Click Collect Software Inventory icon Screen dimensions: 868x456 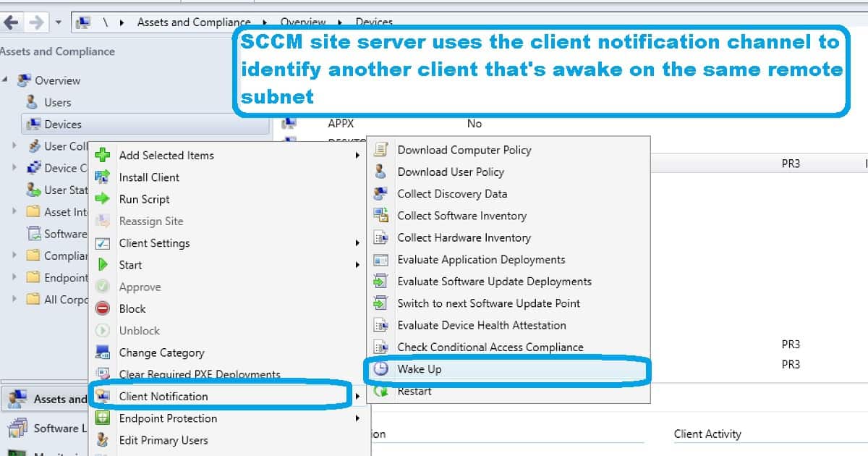coord(380,216)
